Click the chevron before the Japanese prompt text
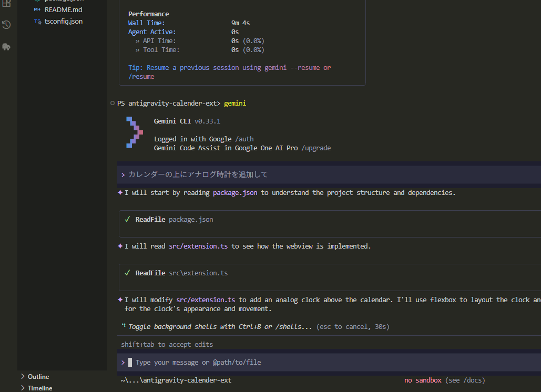Screen dimensions: 541x392 pyautogui.click(x=123, y=174)
